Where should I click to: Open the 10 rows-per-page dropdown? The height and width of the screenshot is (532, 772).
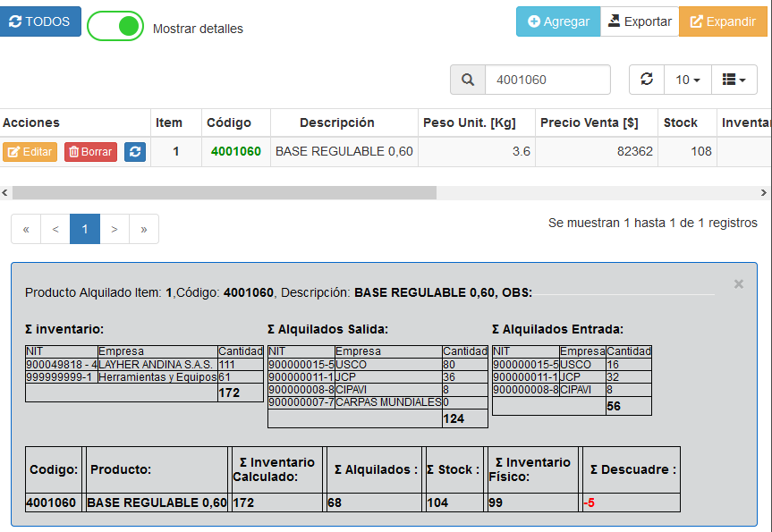point(687,80)
